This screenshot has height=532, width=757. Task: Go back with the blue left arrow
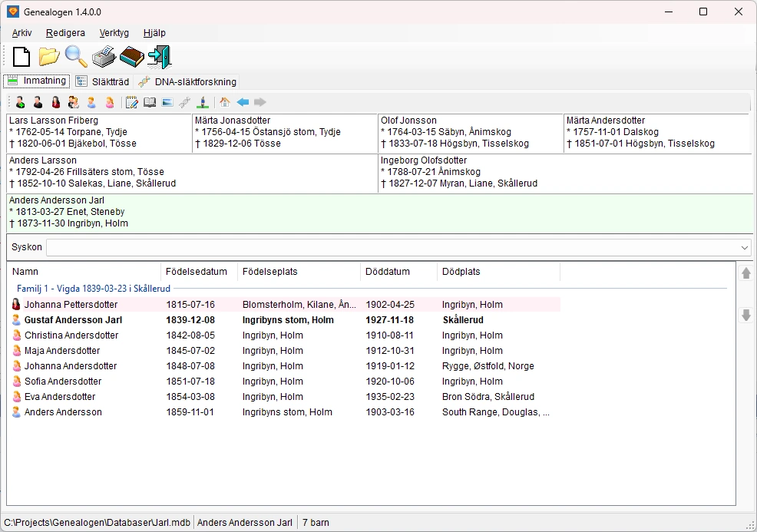pyautogui.click(x=243, y=102)
